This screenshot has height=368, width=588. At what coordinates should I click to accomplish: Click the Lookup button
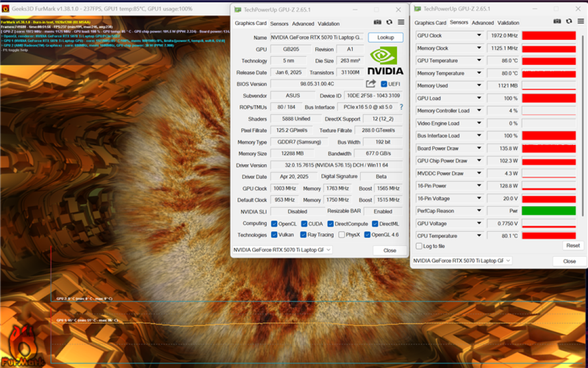[x=385, y=38]
